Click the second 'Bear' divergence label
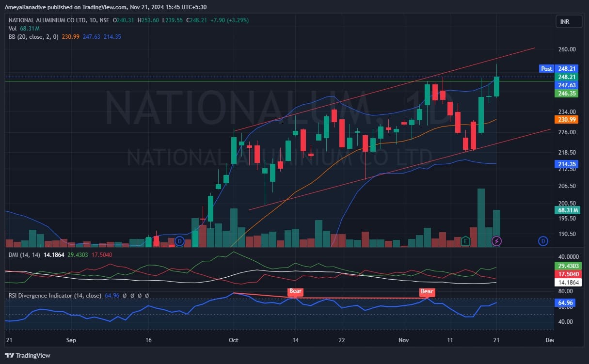This screenshot has height=364, width=589. coord(427,292)
